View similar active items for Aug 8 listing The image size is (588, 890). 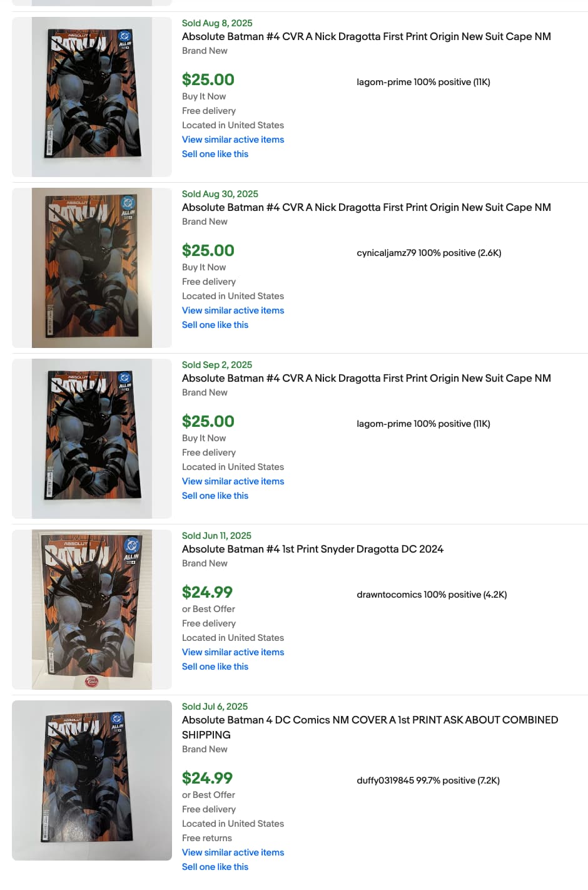233,140
